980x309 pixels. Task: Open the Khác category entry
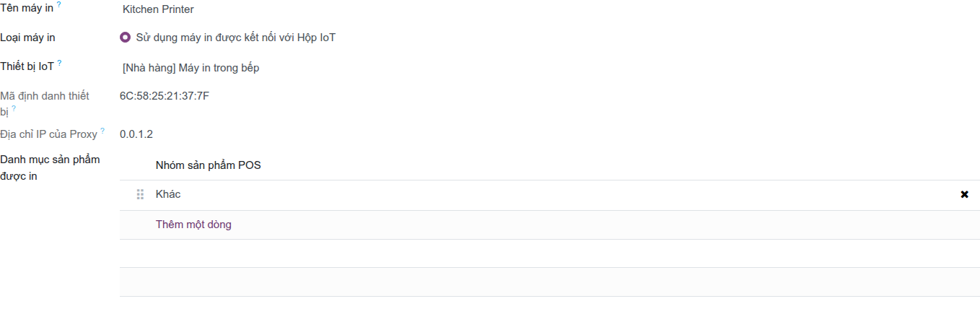[168, 194]
